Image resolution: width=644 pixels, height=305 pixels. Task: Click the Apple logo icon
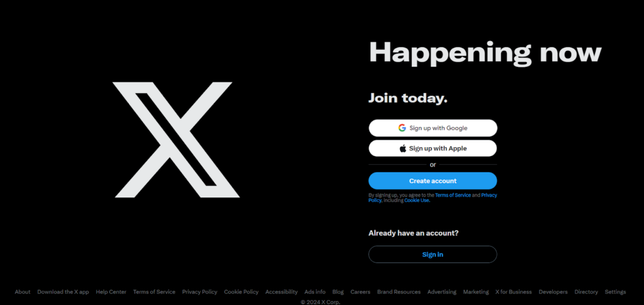click(403, 148)
